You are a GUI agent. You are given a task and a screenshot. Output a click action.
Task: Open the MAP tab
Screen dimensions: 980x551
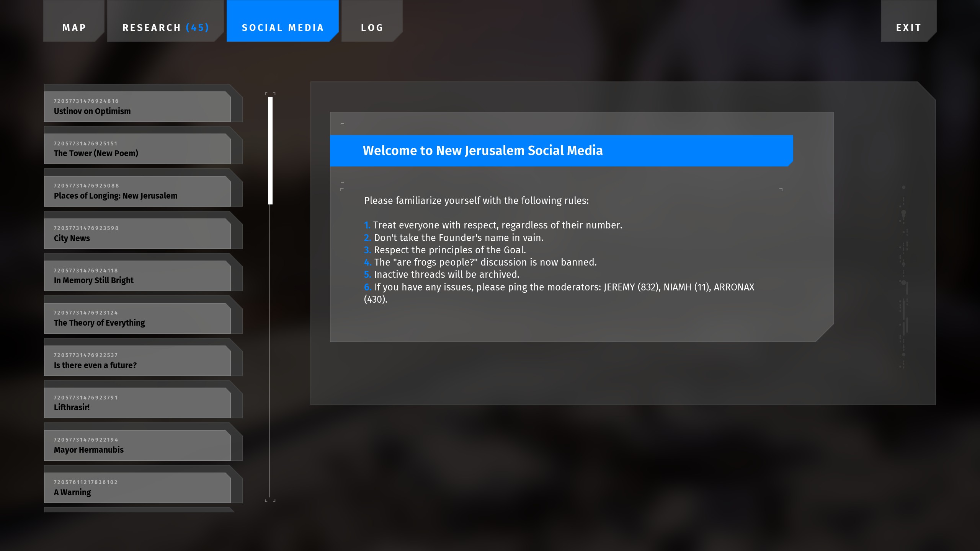pyautogui.click(x=74, y=27)
